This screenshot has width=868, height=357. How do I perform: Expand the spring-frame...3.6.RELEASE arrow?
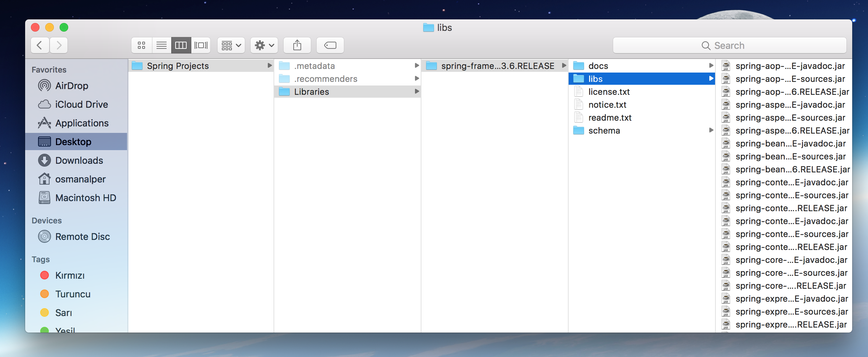pos(564,65)
